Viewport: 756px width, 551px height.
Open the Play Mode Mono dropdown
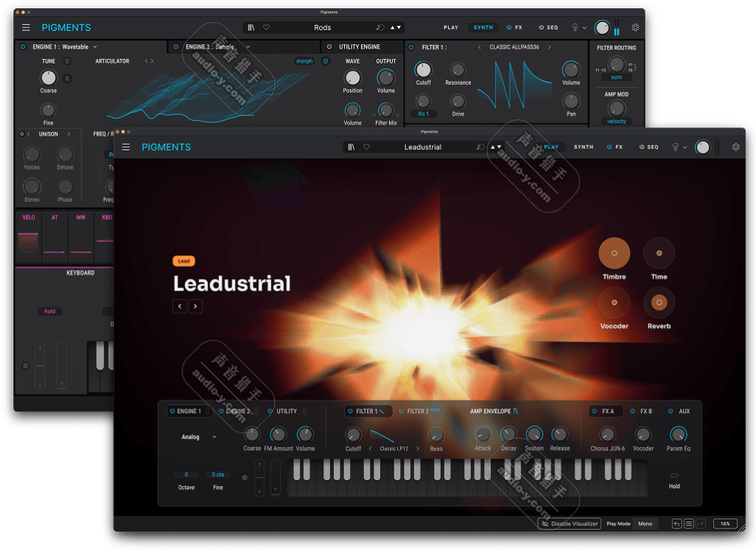pos(645,524)
